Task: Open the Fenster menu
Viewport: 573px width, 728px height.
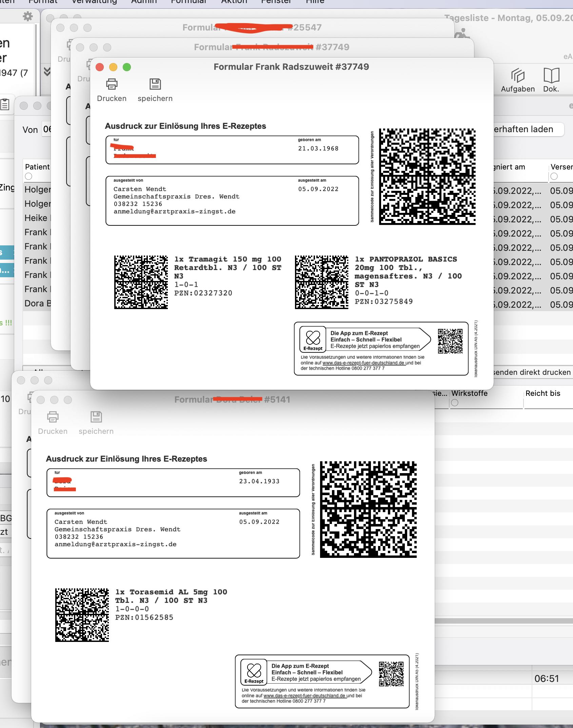Action: click(276, 2)
